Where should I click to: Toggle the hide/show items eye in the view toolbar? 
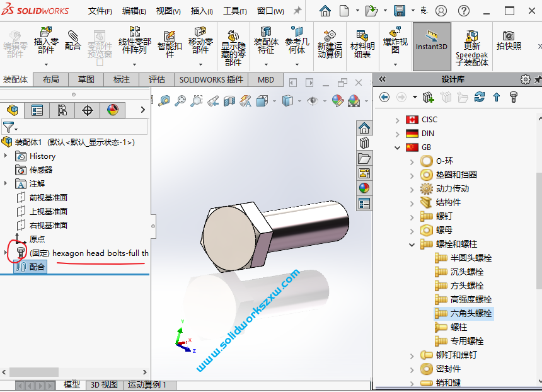point(312,101)
